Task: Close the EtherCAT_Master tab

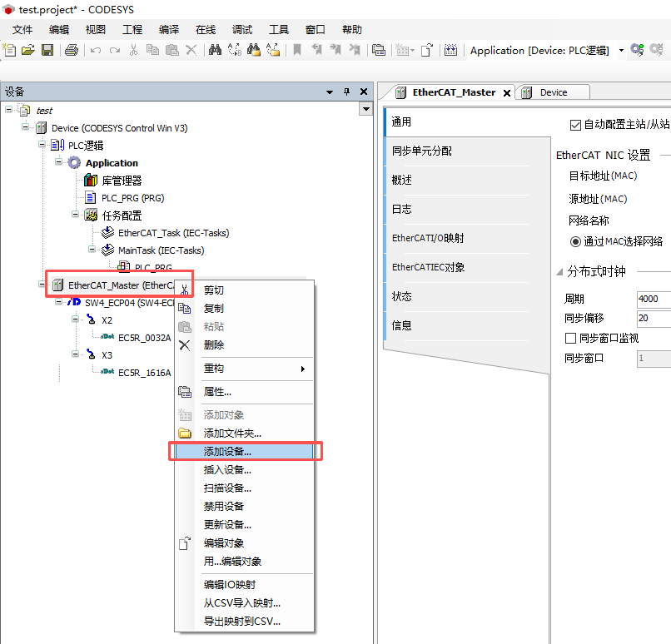Action: tap(507, 93)
